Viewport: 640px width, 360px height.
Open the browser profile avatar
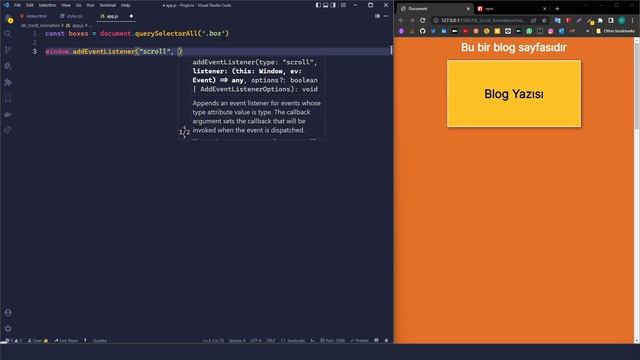pos(622,20)
